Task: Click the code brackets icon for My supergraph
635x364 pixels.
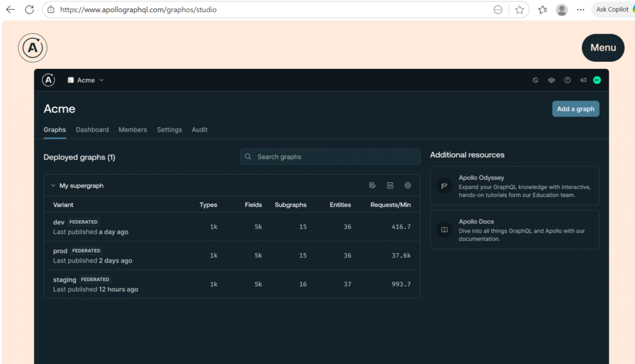Action: [390, 186]
